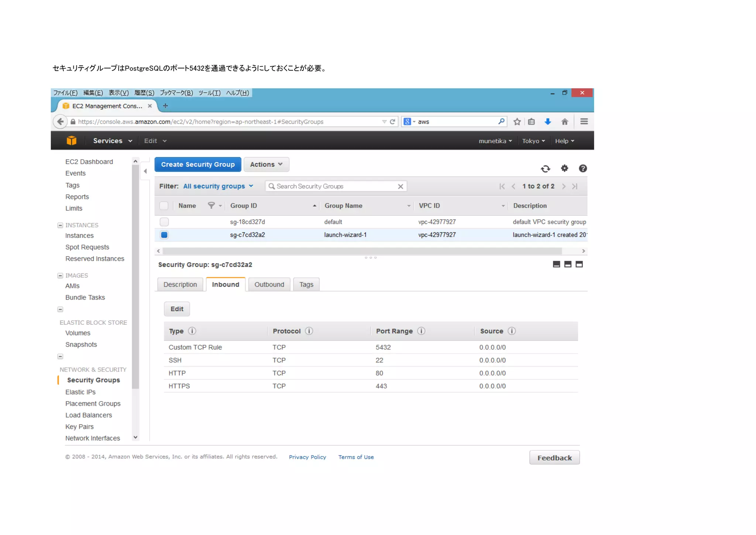Open the Actions dropdown button
Image resolution: width=756 pixels, height=535 pixels.
pyautogui.click(x=266, y=164)
